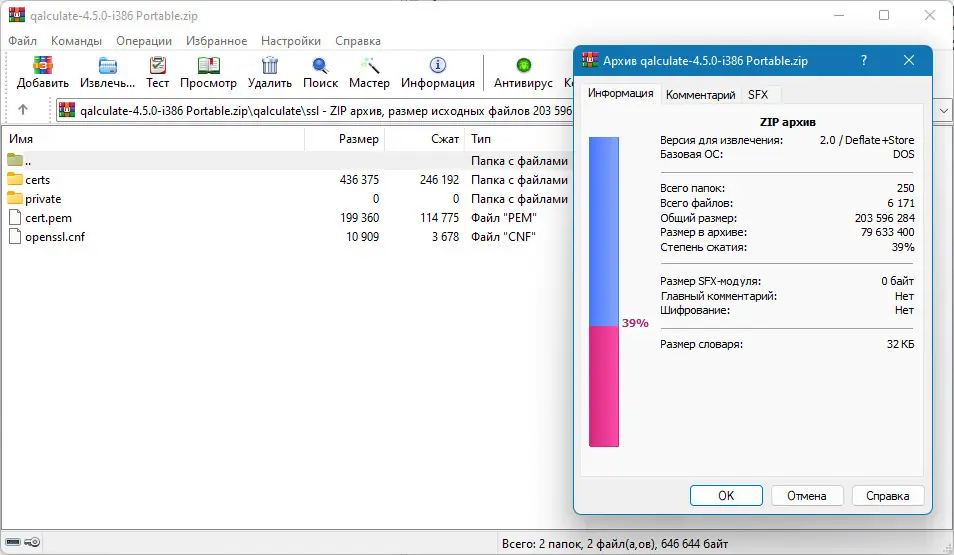This screenshot has height=555, width=954.
Task: Click the Всего файлов value 6 171
Action: click(x=900, y=203)
